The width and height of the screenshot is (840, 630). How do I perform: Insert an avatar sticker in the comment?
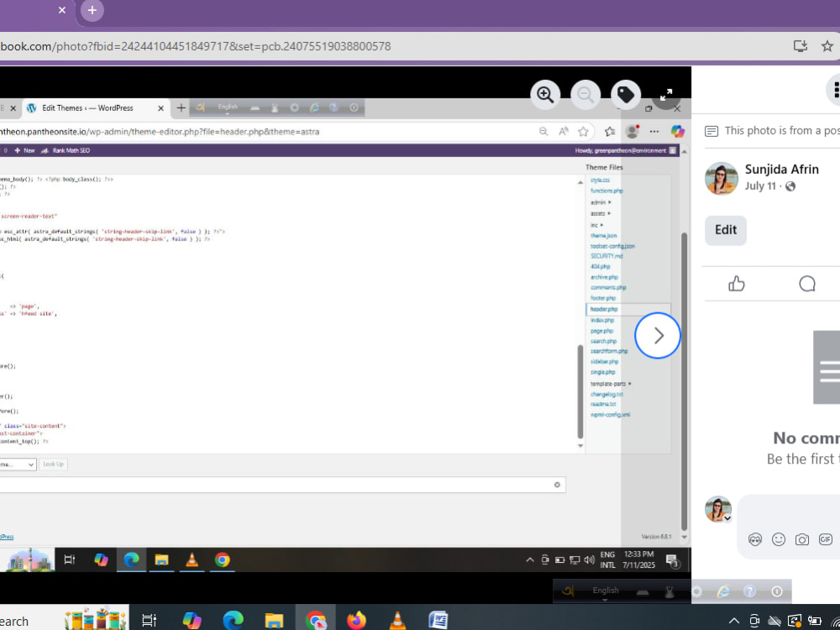(755, 539)
